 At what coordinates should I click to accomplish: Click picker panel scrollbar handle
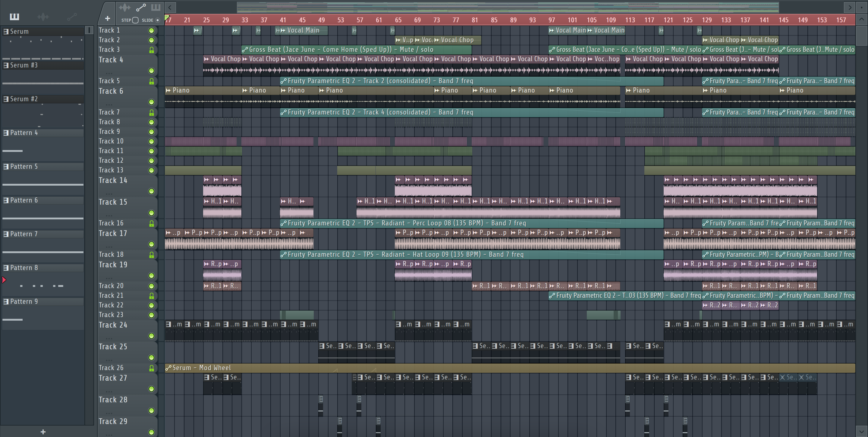click(x=89, y=30)
